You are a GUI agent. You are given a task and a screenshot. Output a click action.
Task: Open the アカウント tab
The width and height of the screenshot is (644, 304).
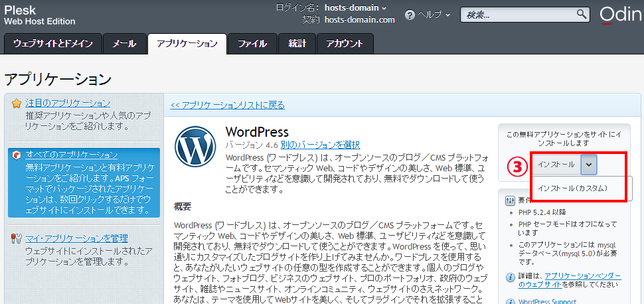345,44
